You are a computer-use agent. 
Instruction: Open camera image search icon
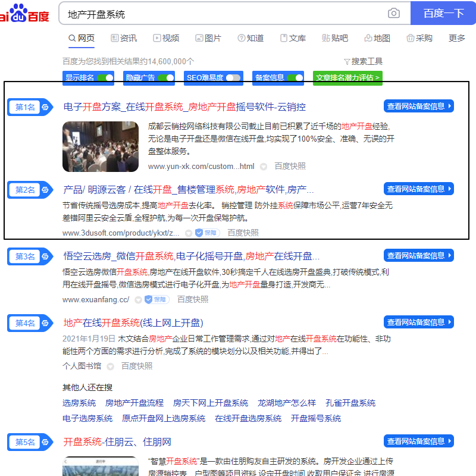[394, 13]
